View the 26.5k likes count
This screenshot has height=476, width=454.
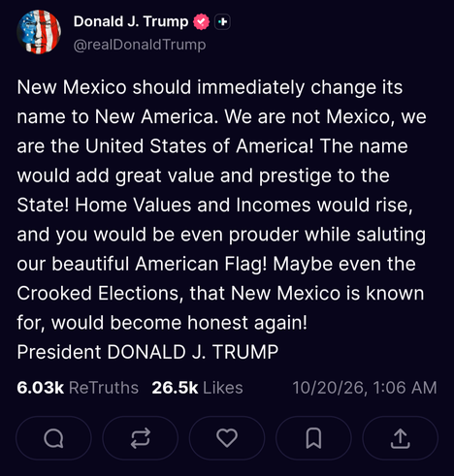(175, 388)
